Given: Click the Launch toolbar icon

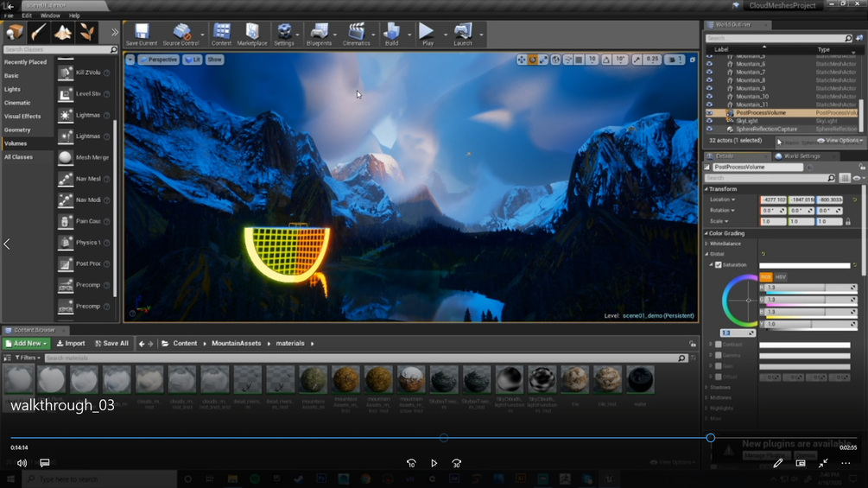Looking at the screenshot, I should [x=463, y=35].
